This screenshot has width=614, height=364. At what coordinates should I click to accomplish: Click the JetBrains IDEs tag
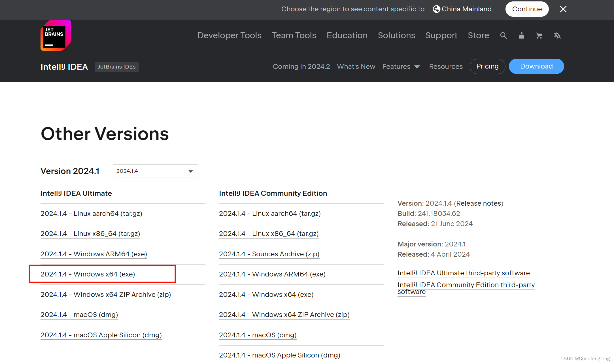click(x=116, y=67)
